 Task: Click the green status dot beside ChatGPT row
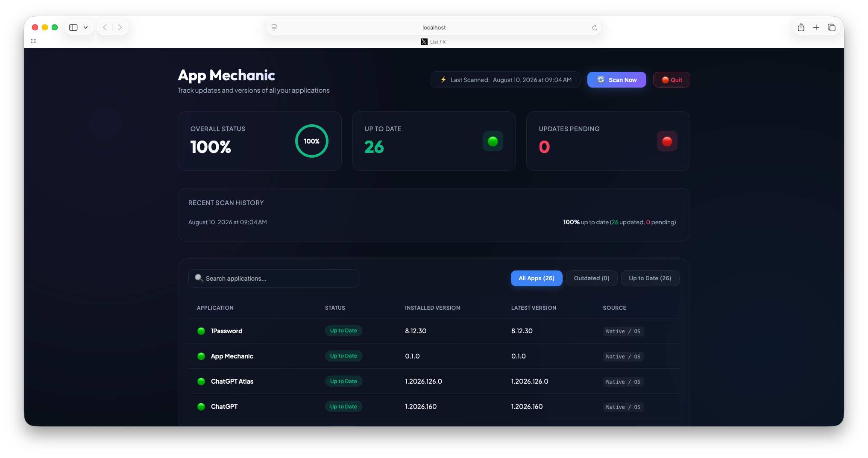pos(201,407)
